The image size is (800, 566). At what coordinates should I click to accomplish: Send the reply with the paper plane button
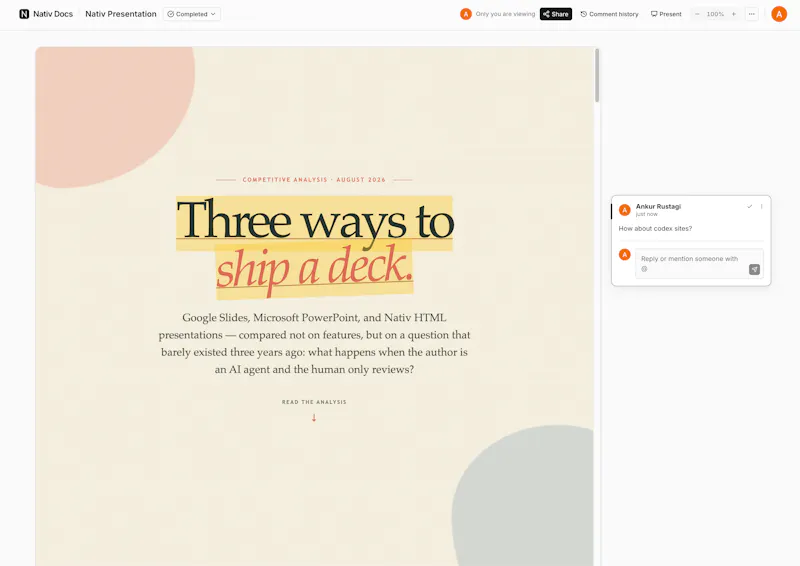click(754, 269)
